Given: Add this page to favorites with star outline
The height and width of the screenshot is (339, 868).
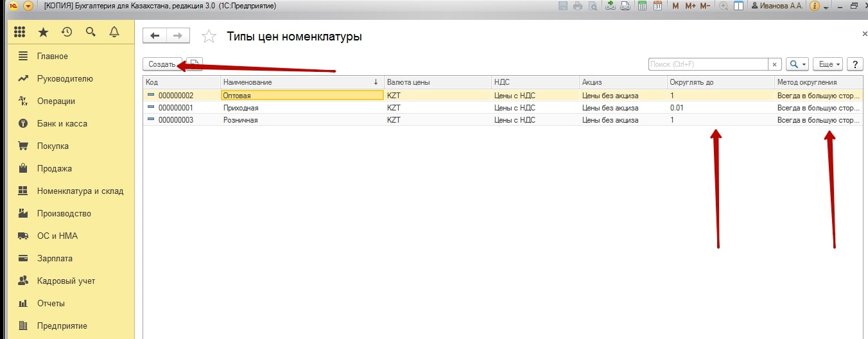Looking at the screenshot, I should point(209,37).
